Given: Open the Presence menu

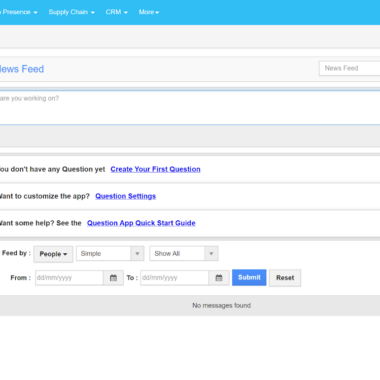Looking at the screenshot, I should coord(19,12).
